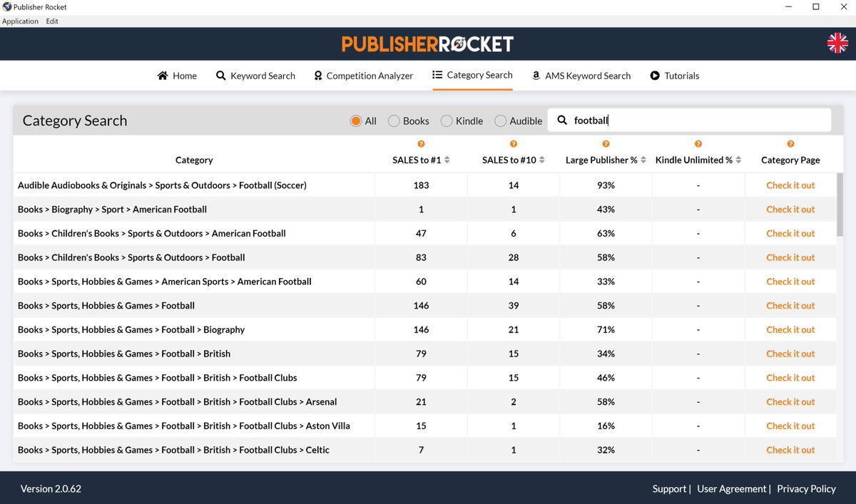Check out the Football > British category
856x504 pixels.
[x=790, y=354]
